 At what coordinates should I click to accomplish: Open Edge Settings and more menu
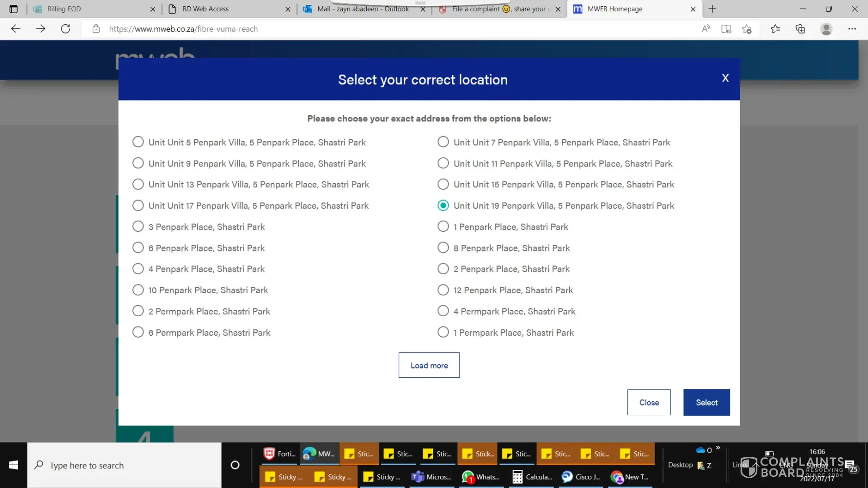(x=852, y=29)
